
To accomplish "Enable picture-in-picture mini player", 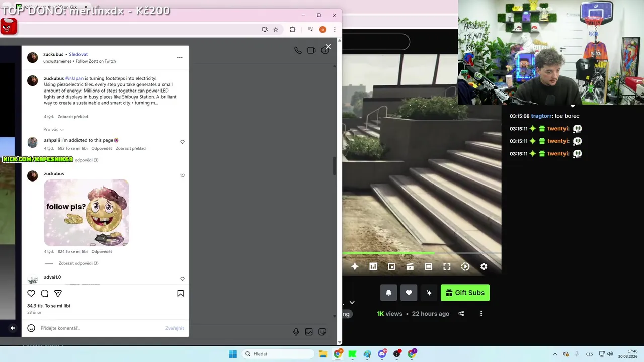I will pyautogui.click(x=391, y=267).
